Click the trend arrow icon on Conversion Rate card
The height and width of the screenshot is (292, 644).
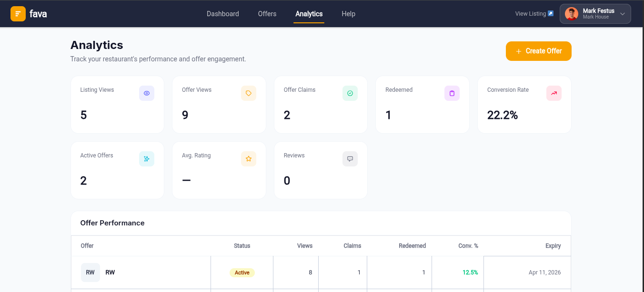tap(554, 93)
